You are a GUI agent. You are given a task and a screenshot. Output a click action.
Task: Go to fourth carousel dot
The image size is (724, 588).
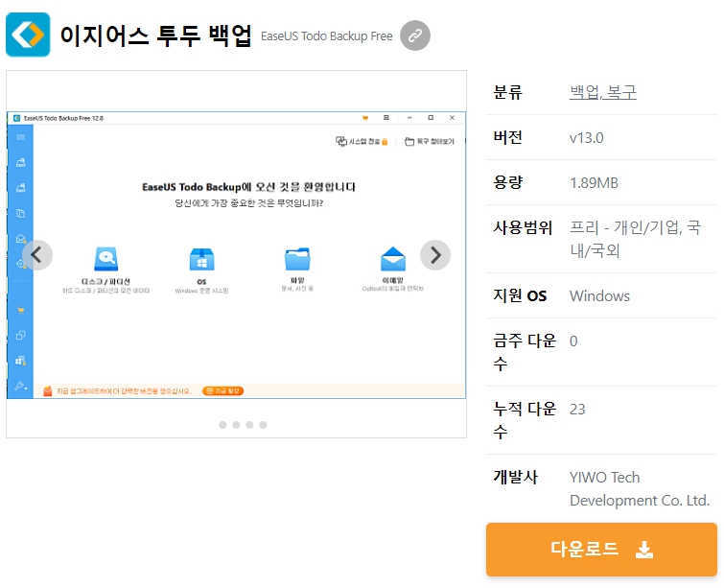pyautogui.click(x=263, y=425)
